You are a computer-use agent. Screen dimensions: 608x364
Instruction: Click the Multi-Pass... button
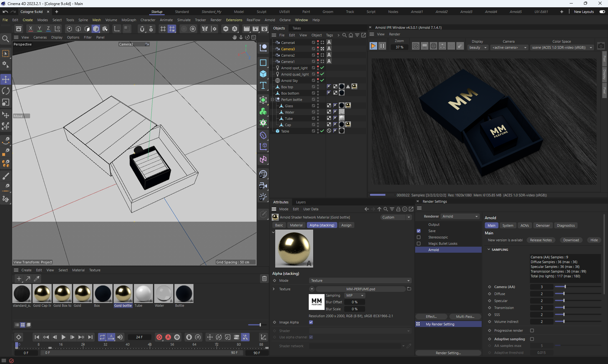click(465, 317)
